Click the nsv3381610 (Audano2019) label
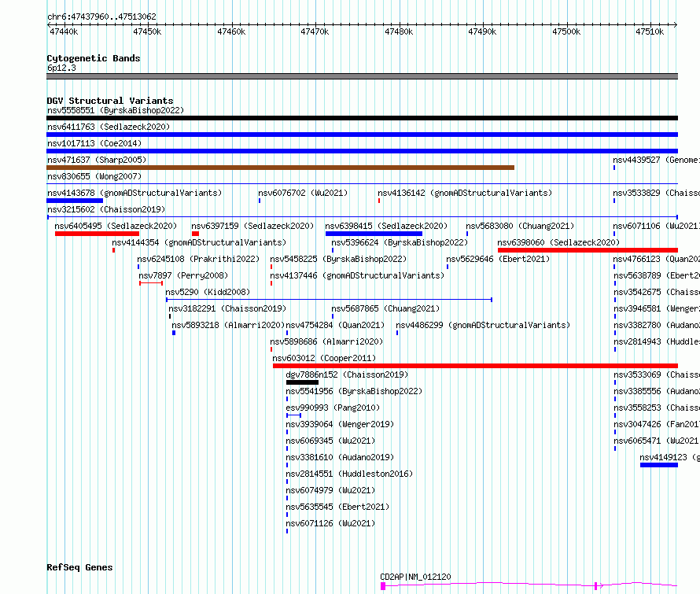The width and height of the screenshot is (700, 594). pyautogui.click(x=340, y=457)
